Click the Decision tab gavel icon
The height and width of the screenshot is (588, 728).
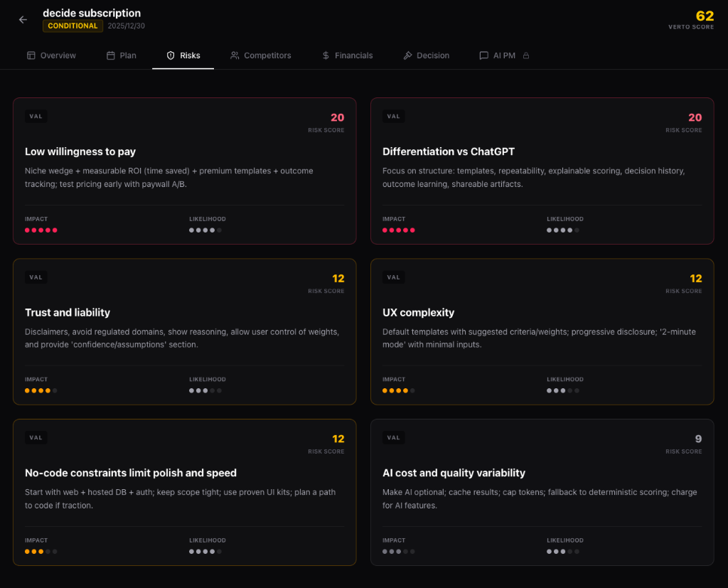tap(407, 55)
